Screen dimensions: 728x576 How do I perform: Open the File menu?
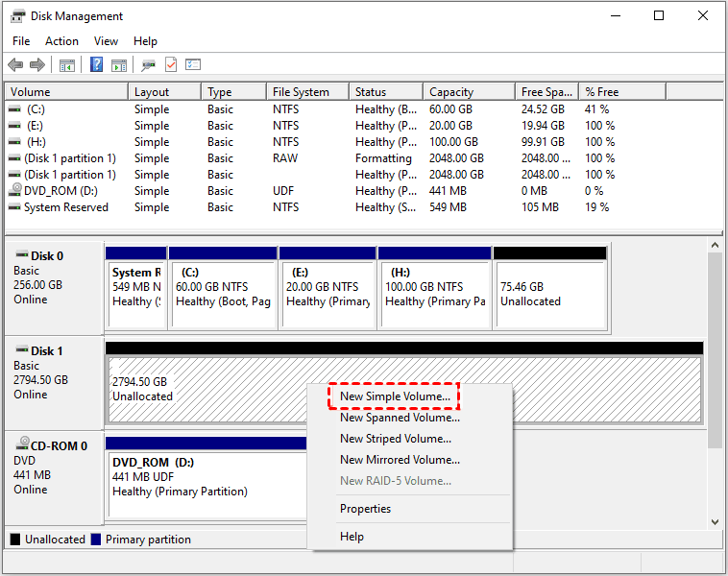pos(21,41)
